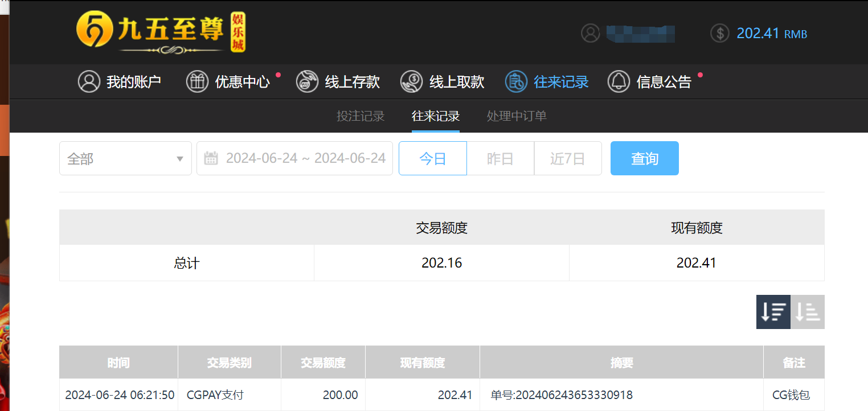The image size is (868, 411).
Task: Open the 全部 transaction type dropdown
Action: [125, 158]
